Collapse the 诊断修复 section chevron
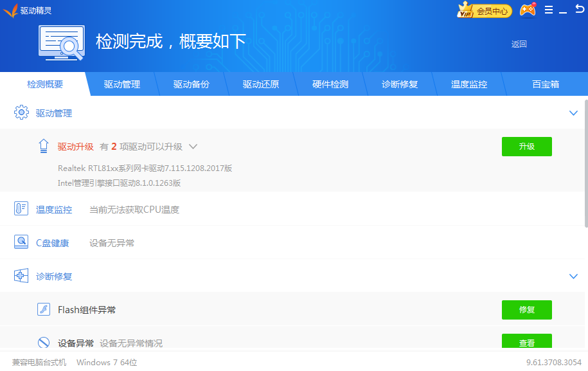Viewport: 588px width, 371px height. pos(573,276)
